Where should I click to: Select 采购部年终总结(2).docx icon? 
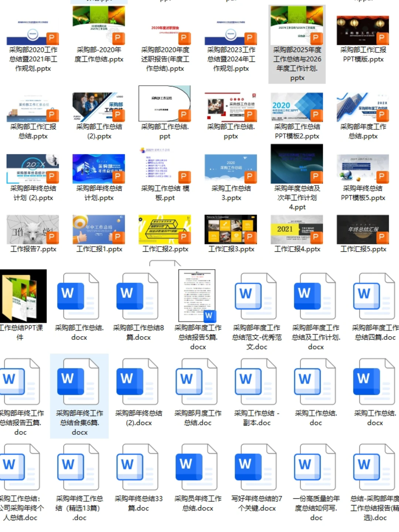(137, 382)
